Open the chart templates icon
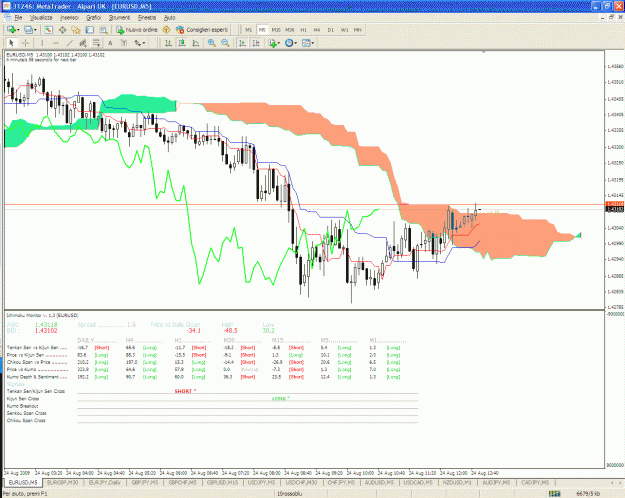Screen dimensions: 625x498 [x=306, y=43]
